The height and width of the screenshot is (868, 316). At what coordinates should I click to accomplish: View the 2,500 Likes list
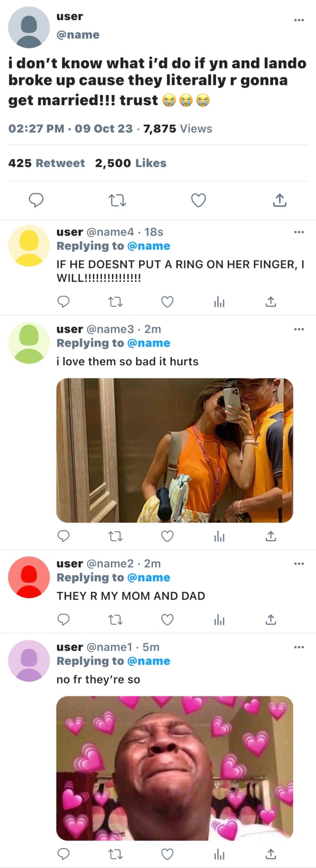pyautogui.click(x=131, y=163)
